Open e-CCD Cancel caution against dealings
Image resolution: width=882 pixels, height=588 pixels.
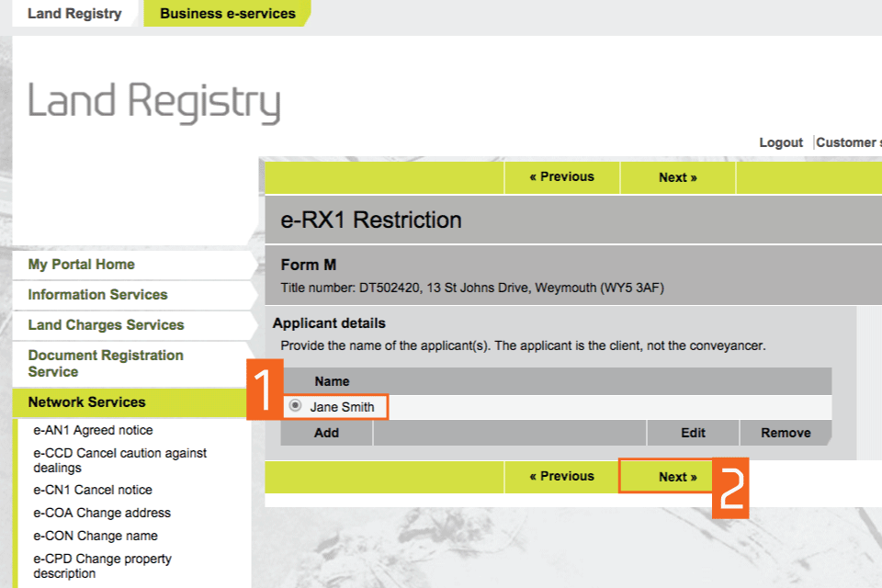click(x=119, y=460)
